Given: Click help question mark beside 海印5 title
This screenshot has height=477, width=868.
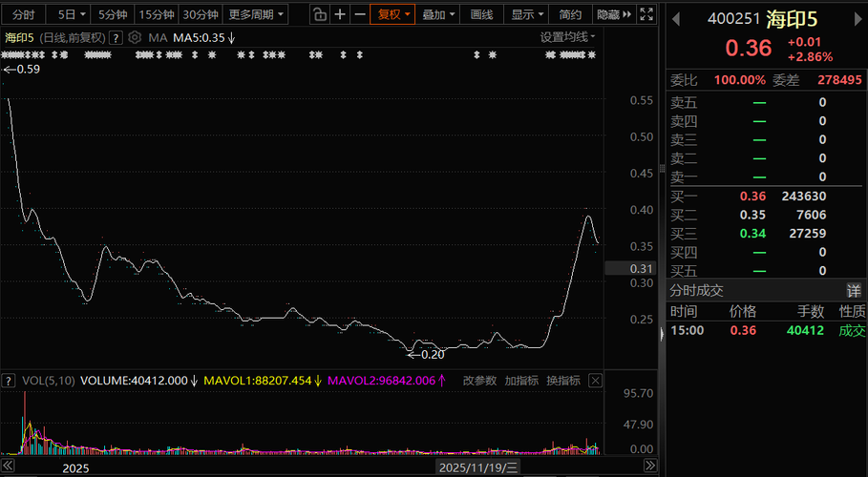Looking at the screenshot, I should click(x=116, y=38).
